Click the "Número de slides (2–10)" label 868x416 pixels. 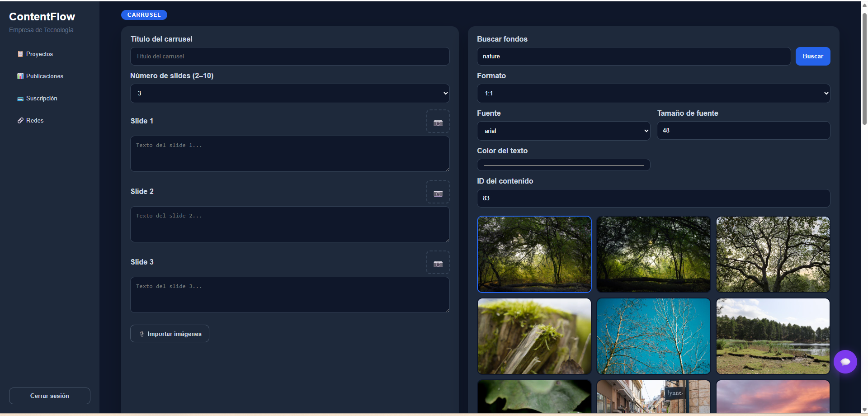click(x=172, y=76)
